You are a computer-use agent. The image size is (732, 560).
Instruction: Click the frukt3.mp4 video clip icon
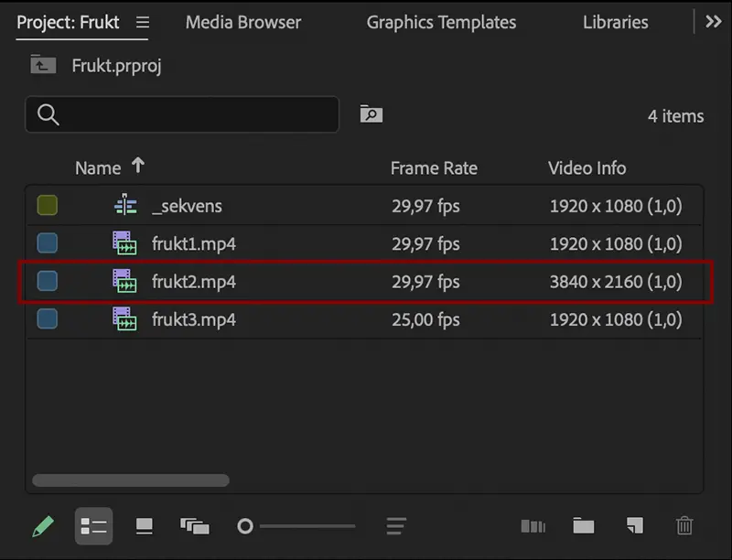124,318
